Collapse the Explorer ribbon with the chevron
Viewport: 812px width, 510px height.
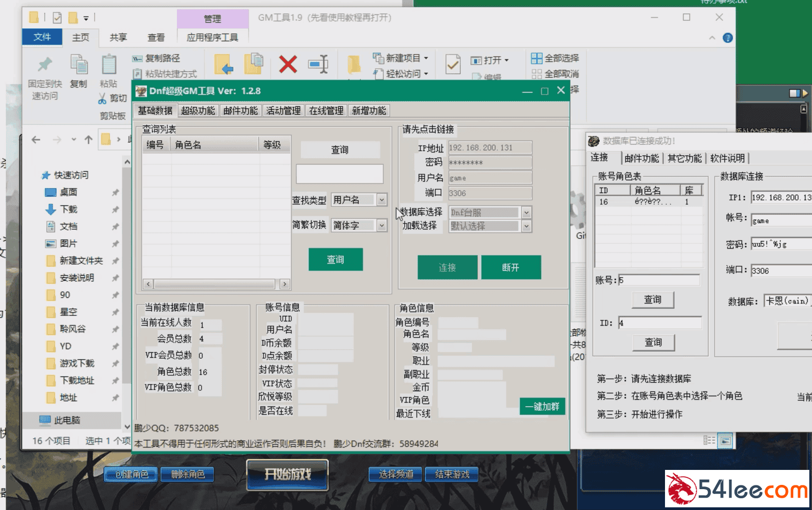click(712, 38)
